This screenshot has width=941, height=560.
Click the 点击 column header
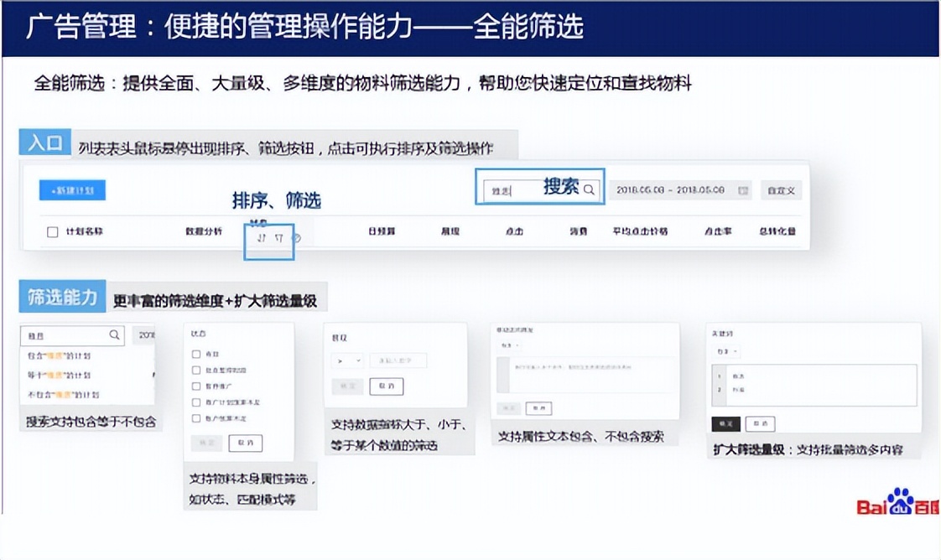[514, 231]
